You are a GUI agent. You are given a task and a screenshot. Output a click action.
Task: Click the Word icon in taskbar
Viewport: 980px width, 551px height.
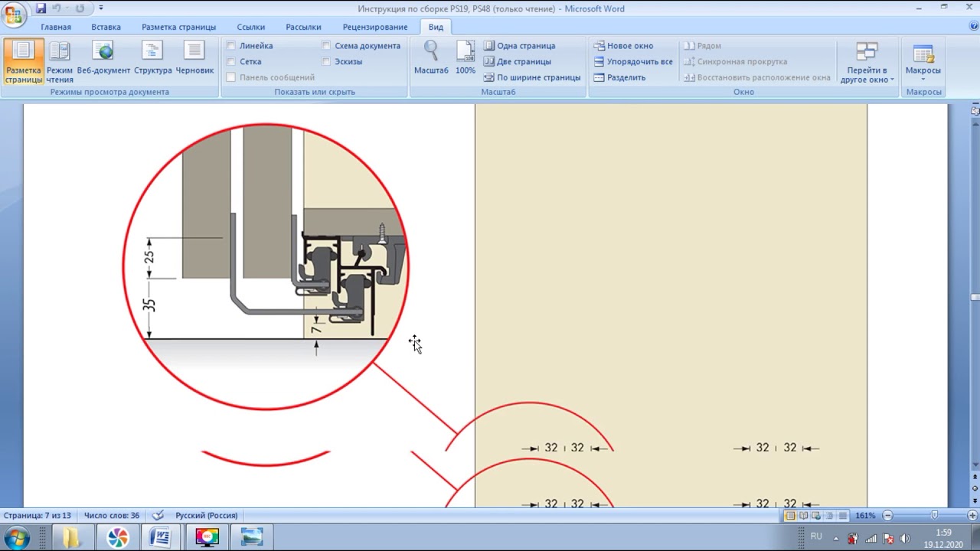click(x=161, y=537)
